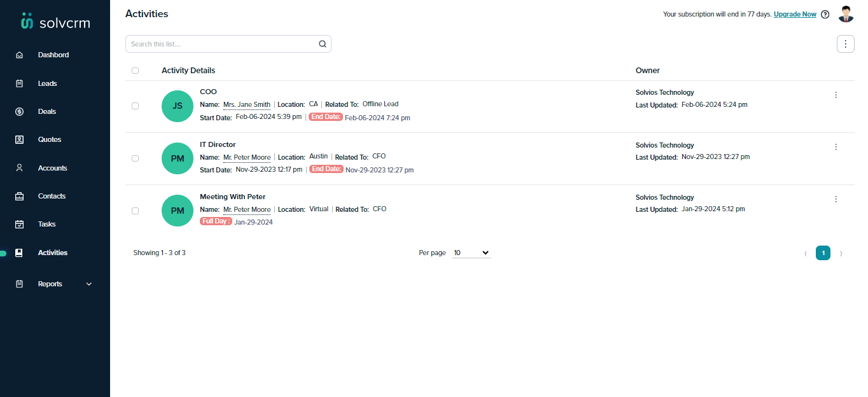Click the Austin location value

click(x=318, y=157)
